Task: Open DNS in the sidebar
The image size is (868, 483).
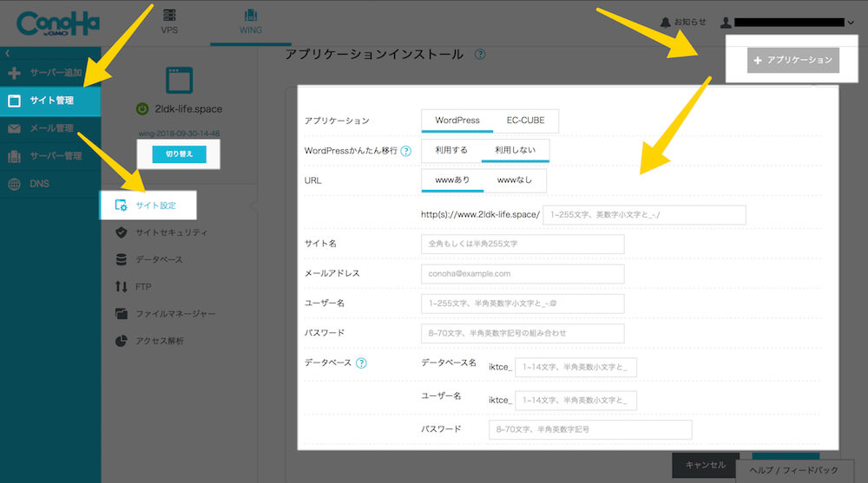Action: 50,184
